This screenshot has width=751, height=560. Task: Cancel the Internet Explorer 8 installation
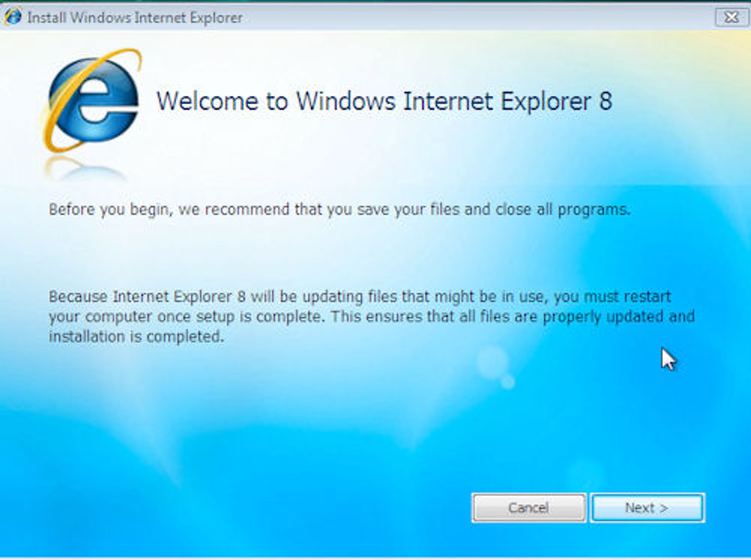(x=529, y=508)
